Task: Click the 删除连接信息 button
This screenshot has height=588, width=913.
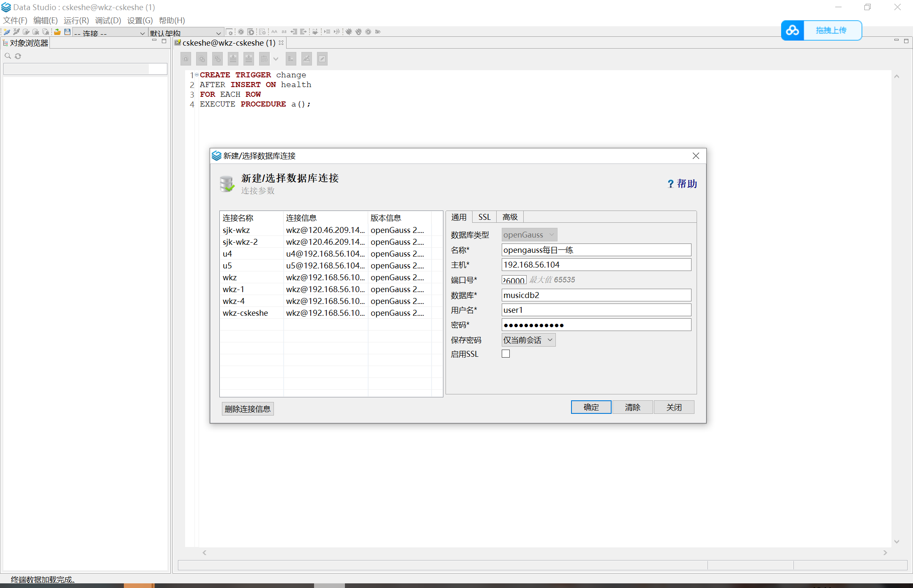Action: pos(248,409)
